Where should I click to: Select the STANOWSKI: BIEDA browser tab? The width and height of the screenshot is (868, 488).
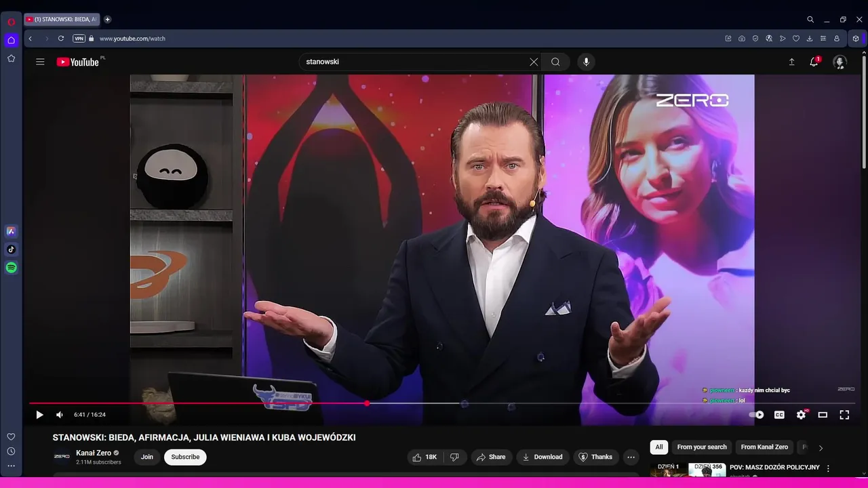click(62, 20)
